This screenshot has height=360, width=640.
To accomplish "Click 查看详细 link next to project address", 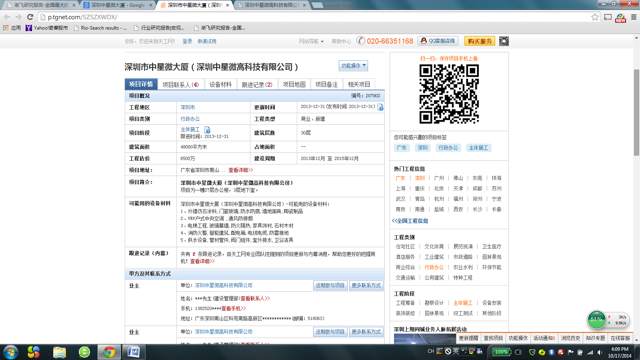I will (240, 170).
